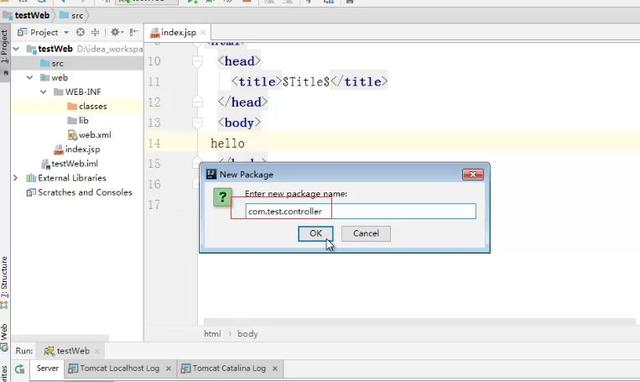Click the Scroll from Source target icon
640x382 pixels.
pyautogui.click(x=80, y=32)
